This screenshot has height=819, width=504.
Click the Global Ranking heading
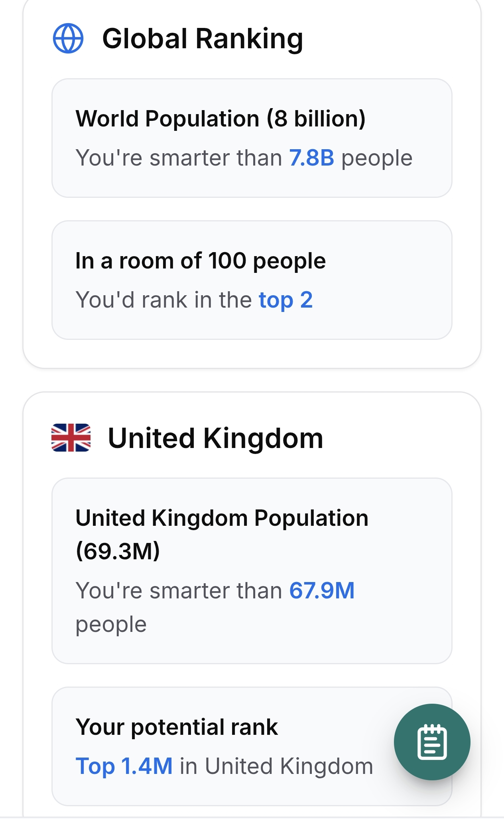(x=203, y=39)
